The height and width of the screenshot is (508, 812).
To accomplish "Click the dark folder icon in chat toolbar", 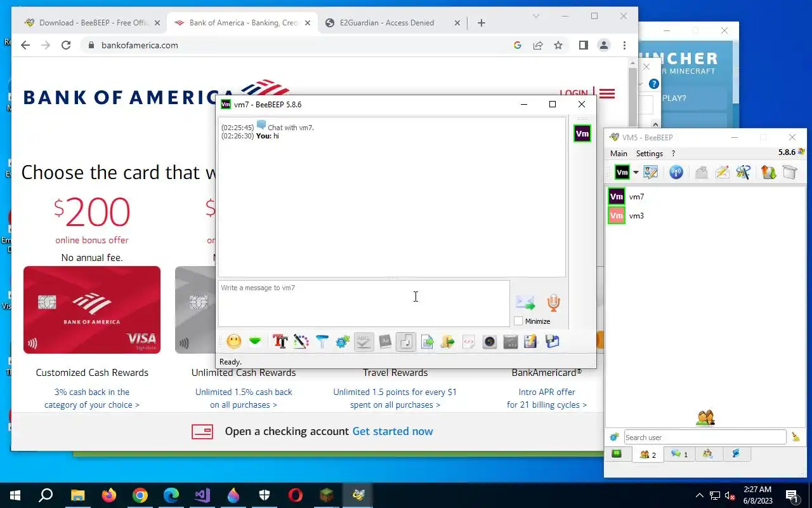I will pyautogui.click(x=511, y=342).
